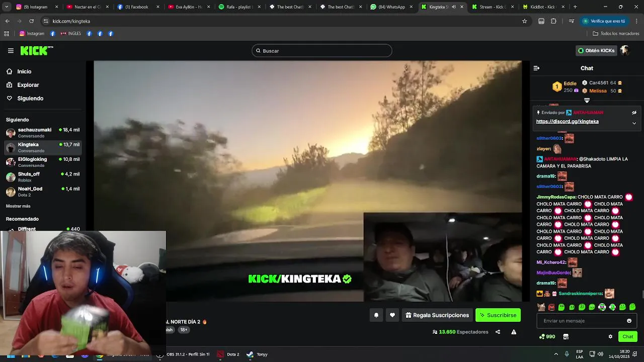The height and width of the screenshot is (362, 644).
Task: Click the 18+ stream tag
Action: (184, 330)
